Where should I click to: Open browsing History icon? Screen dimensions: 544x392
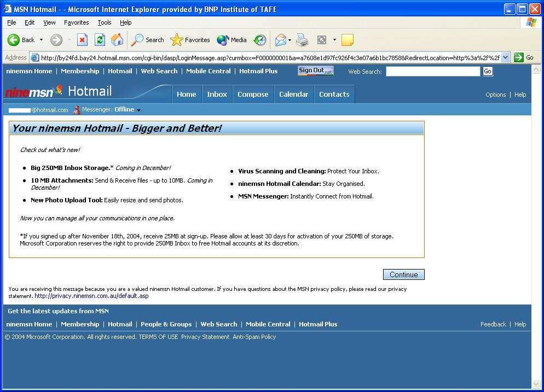coord(261,39)
